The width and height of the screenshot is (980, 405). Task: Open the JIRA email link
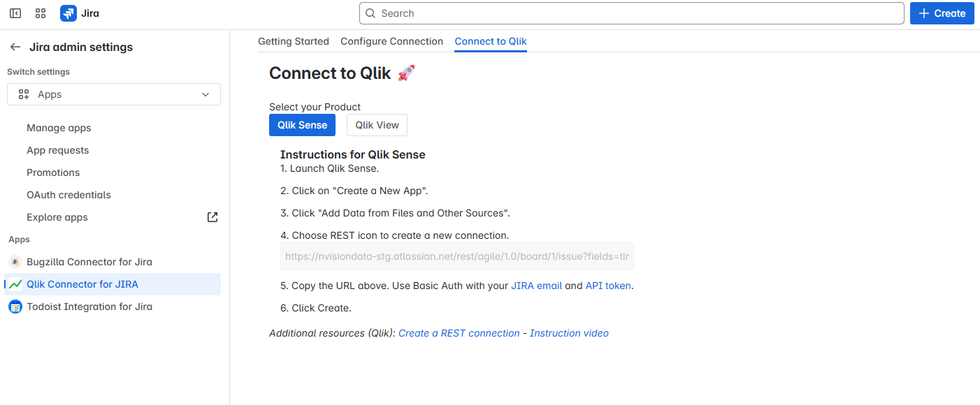tap(537, 286)
